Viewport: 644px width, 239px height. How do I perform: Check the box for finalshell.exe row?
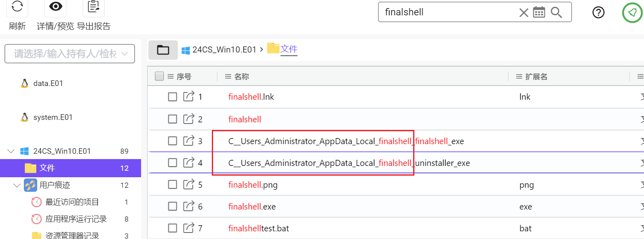click(173, 207)
